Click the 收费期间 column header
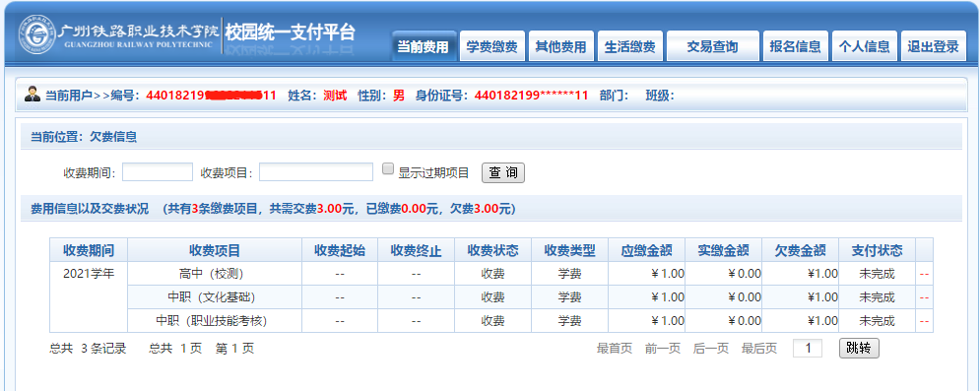This screenshot has height=391, width=980. (x=89, y=250)
